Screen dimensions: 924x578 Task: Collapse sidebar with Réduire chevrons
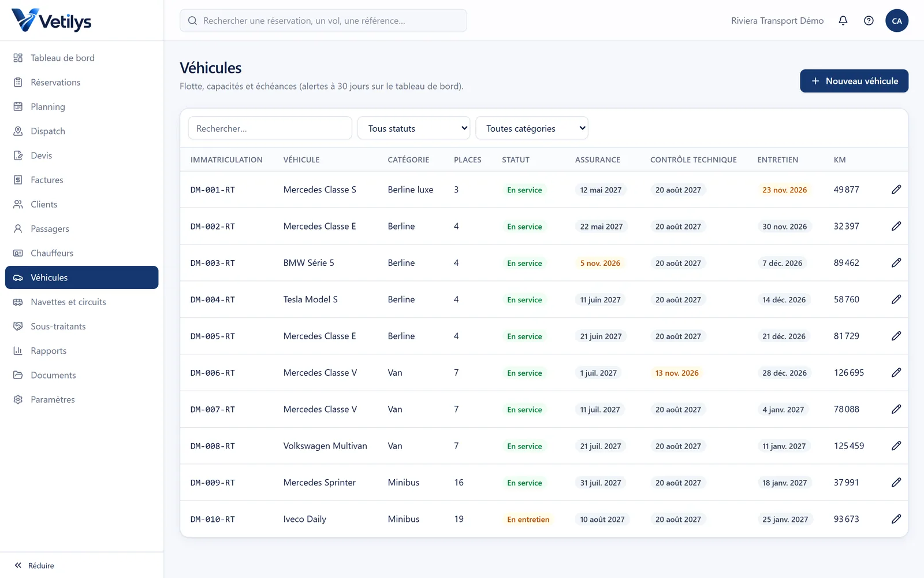tap(34, 565)
